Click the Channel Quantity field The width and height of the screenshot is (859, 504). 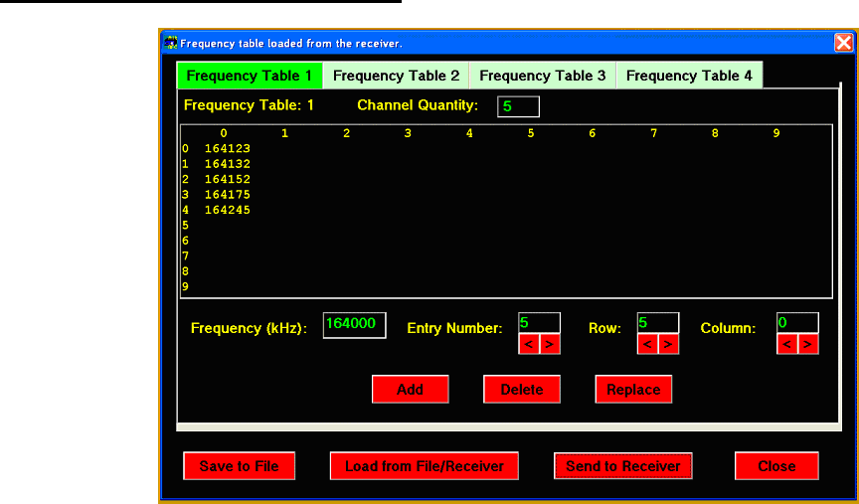pyautogui.click(x=518, y=106)
